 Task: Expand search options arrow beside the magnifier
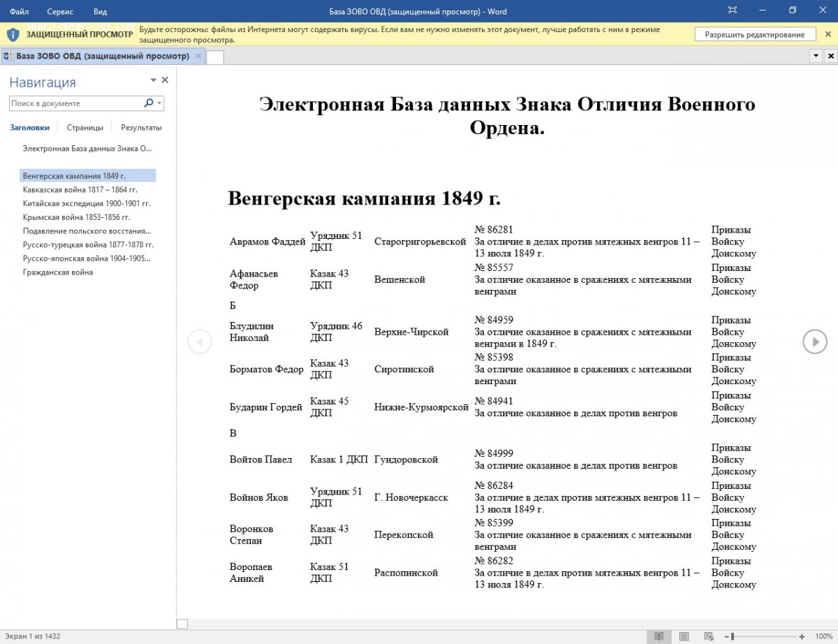[159, 103]
